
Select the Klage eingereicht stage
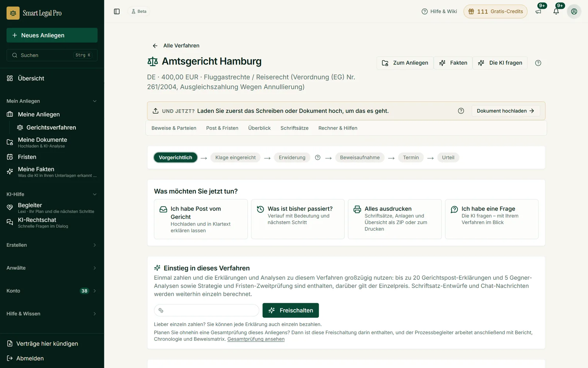[x=236, y=158]
